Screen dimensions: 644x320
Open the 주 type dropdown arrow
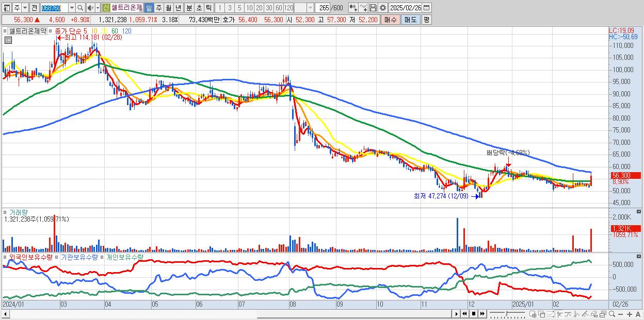[25, 8]
